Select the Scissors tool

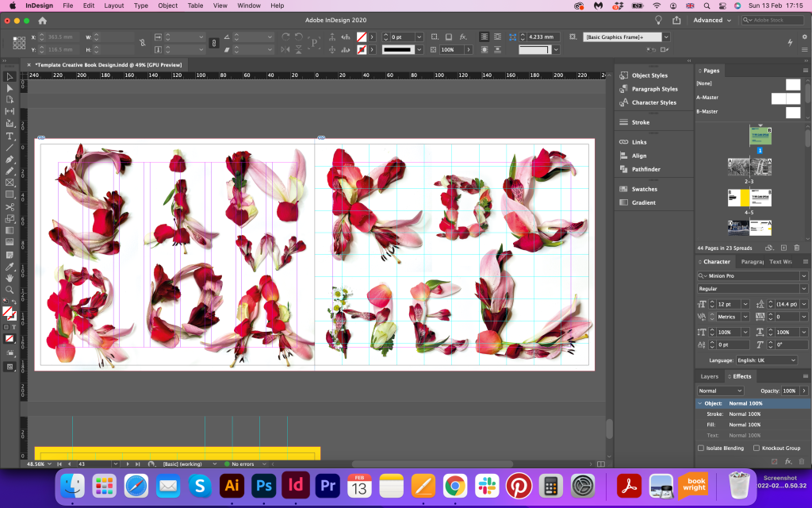tap(10, 207)
